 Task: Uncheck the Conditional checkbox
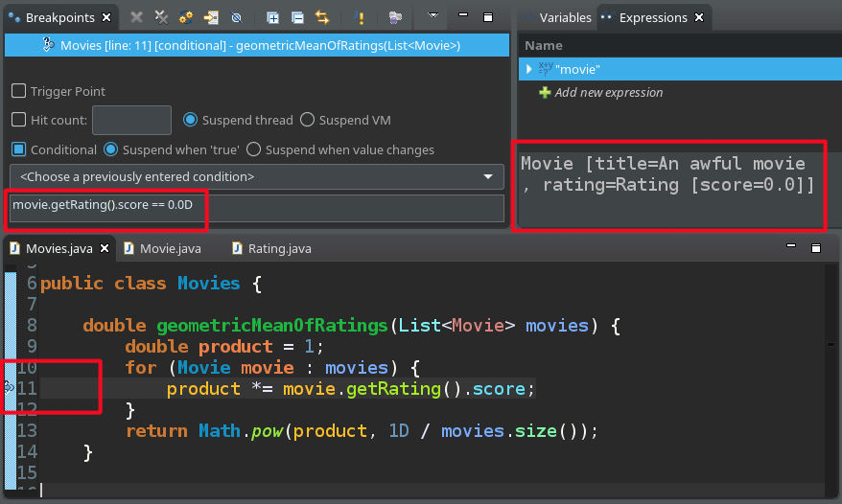19,149
